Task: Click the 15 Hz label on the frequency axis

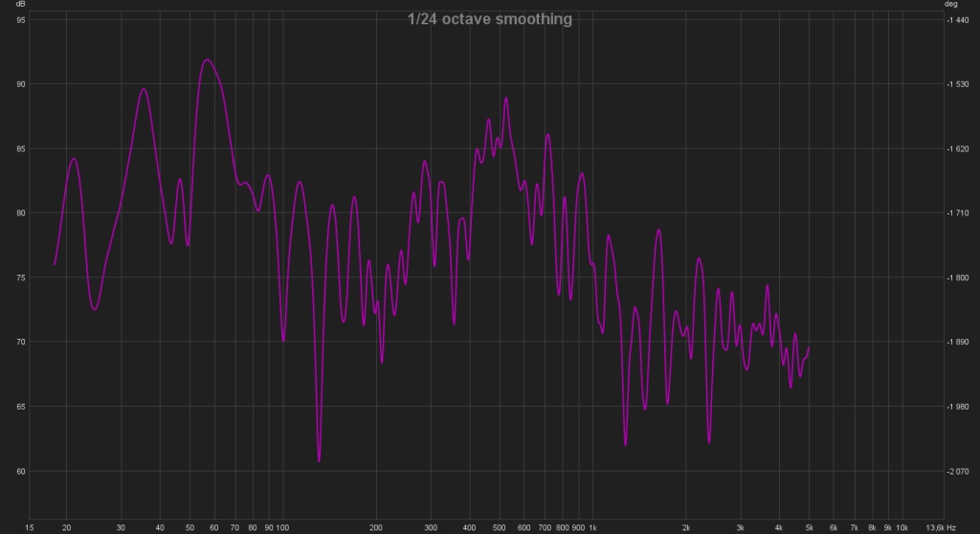Action: (30, 526)
